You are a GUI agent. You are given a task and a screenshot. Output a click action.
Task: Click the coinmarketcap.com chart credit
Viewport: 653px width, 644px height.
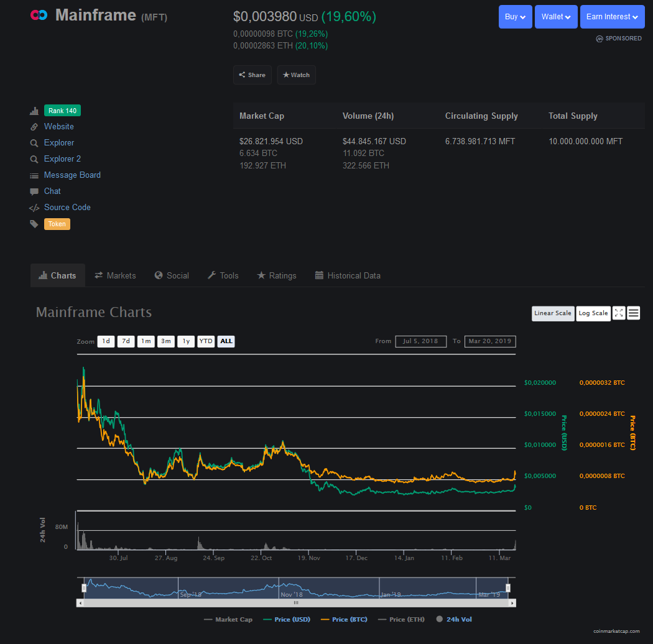[x=616, y=631]
